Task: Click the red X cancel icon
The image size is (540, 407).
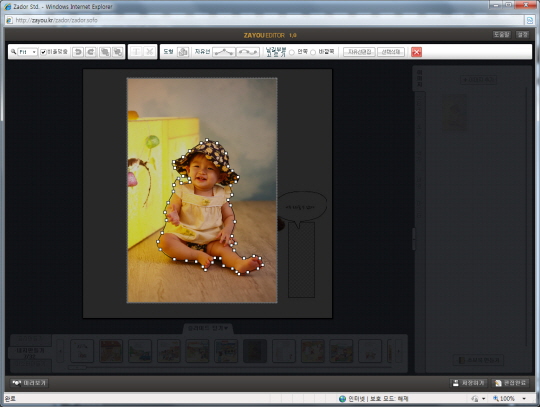Action: point(416,52)
